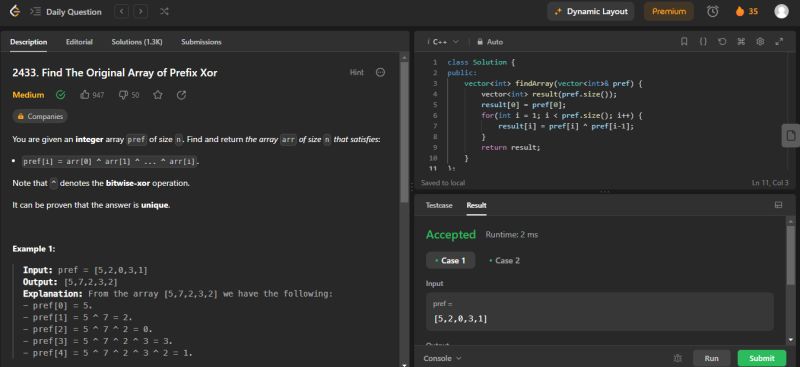Viewport: 800px width, 367px height.
Task: Go to the next question arrow
Action: [x=141, y=11]
